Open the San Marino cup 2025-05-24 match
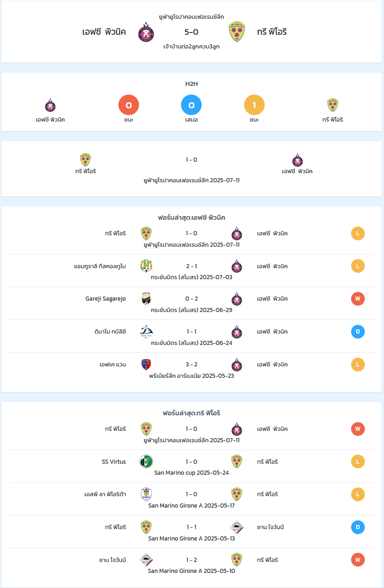Image resolution: width=384 pixels, height=588 pixels. (192, 473)
